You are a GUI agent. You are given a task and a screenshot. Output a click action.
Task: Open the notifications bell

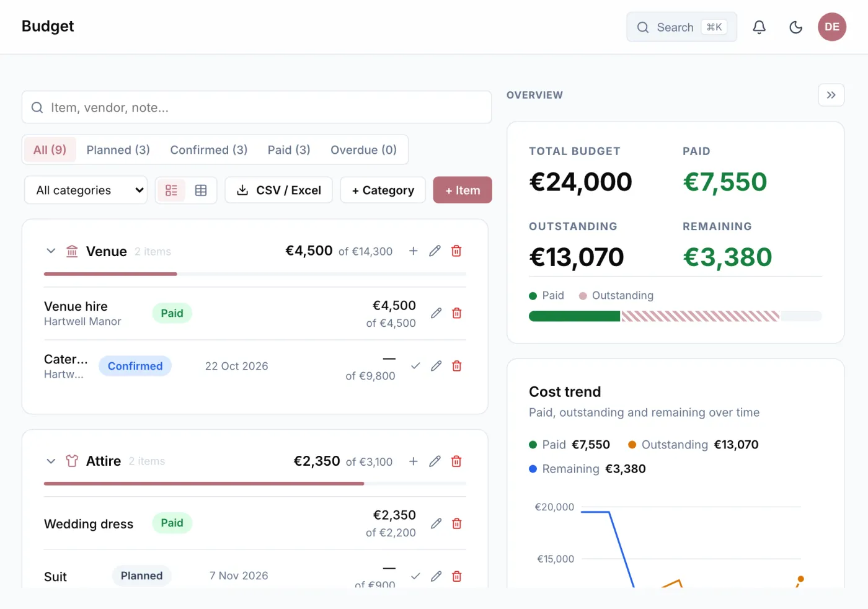click(759, 27)
